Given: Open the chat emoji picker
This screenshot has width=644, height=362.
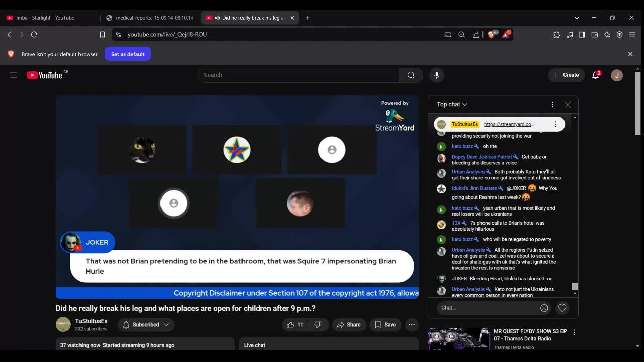Looking at the screenshot, I should [544, 308].
